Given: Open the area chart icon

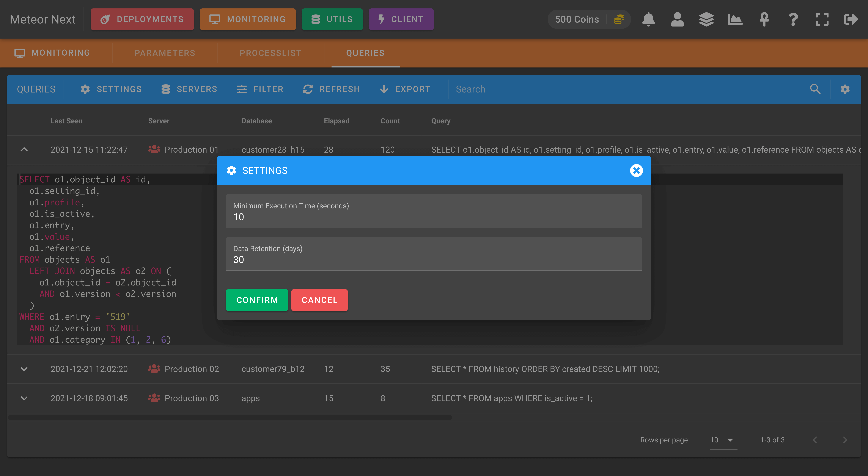Looking at the screenshot, I should tap(735, 19).
